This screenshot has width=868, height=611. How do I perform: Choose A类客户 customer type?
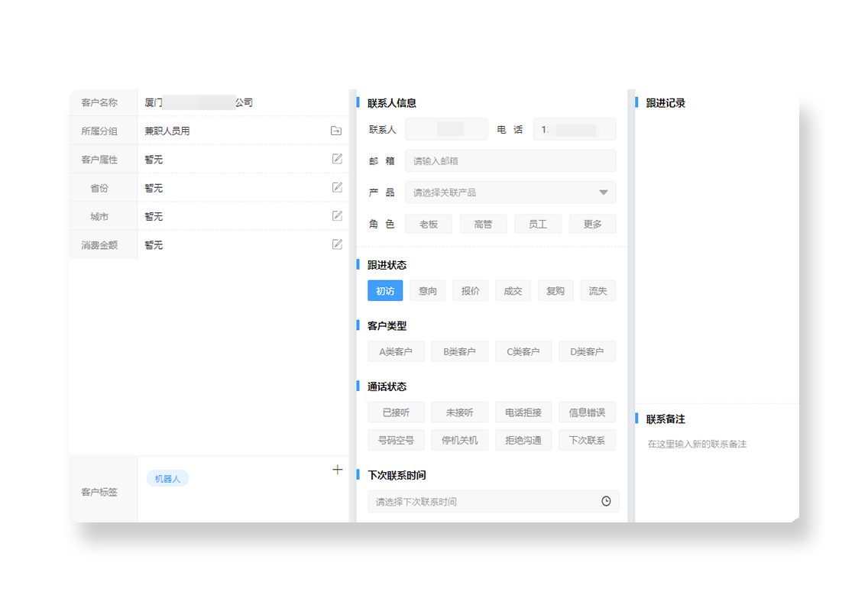pos(396,352)
